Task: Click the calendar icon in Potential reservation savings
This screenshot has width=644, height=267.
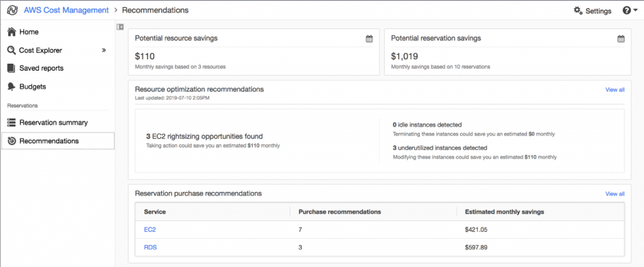Action: (621, 39)
